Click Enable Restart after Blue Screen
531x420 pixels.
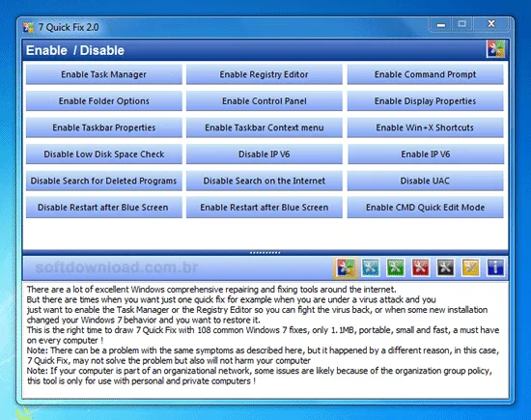point(265,208)
